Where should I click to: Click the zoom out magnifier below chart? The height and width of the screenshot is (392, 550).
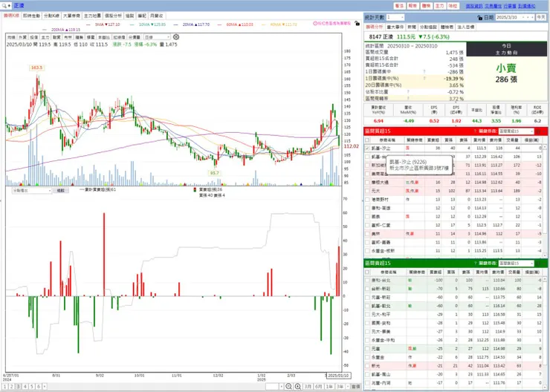tap(288, 386)
